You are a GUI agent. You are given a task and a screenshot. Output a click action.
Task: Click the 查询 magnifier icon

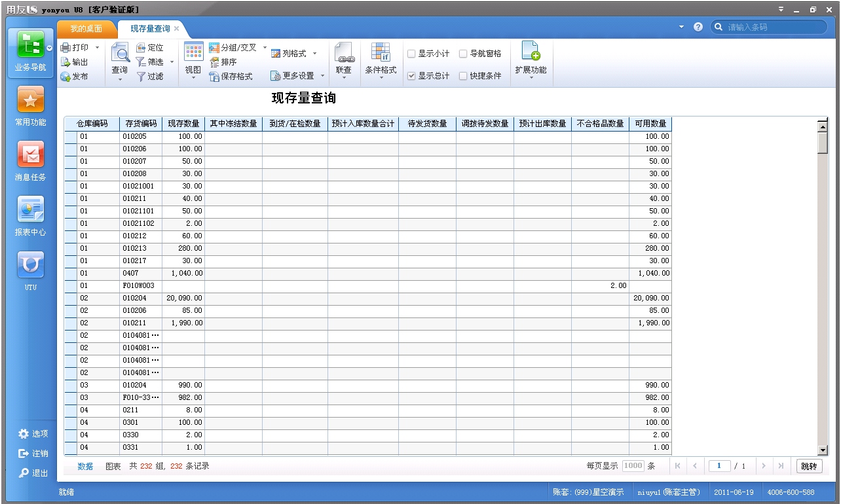(120, 52)
